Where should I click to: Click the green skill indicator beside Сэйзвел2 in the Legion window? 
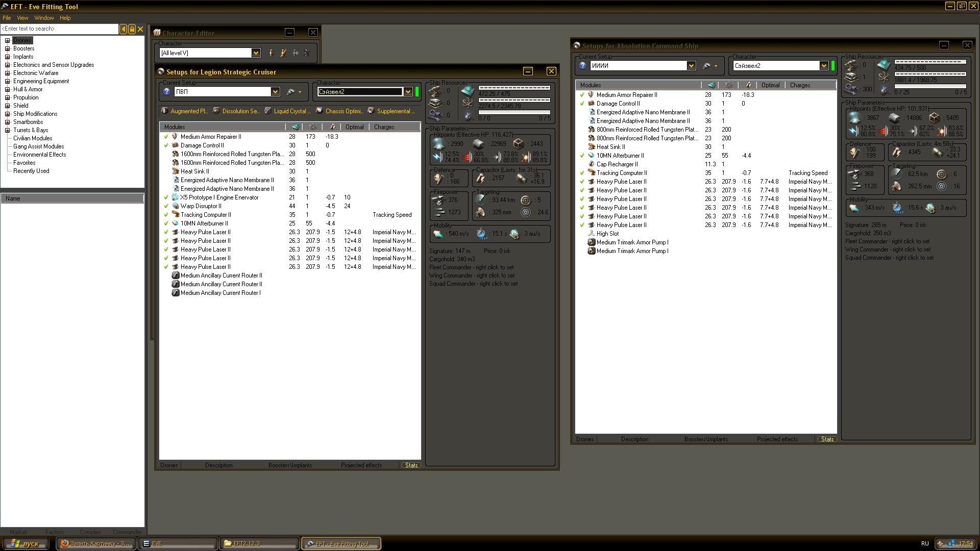tap(417, 92)
